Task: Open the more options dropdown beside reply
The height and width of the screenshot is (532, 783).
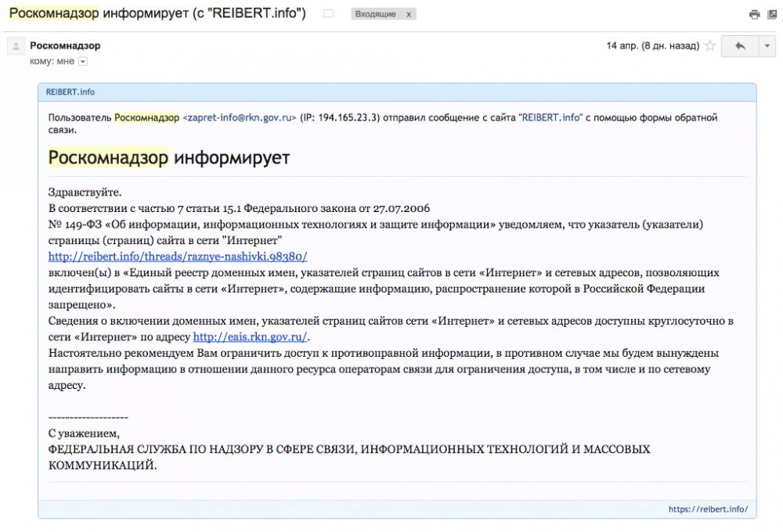Action: (x=767, y=46)
